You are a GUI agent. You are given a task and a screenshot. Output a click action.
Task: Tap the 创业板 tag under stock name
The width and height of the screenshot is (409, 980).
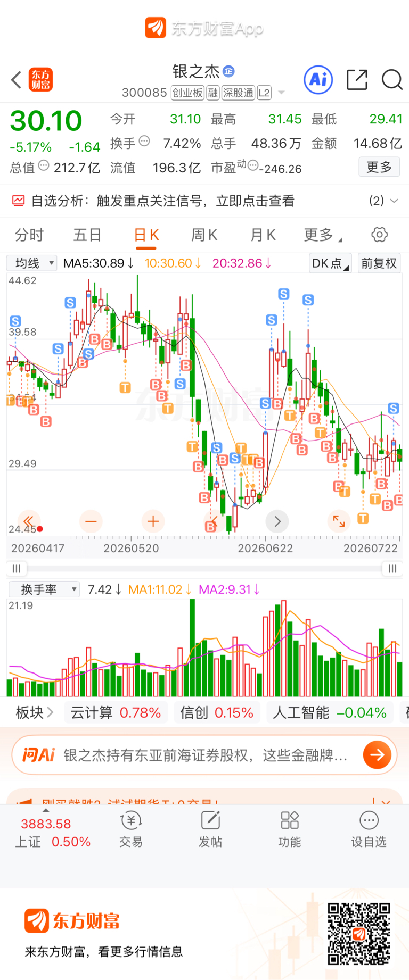coord(187,93)
